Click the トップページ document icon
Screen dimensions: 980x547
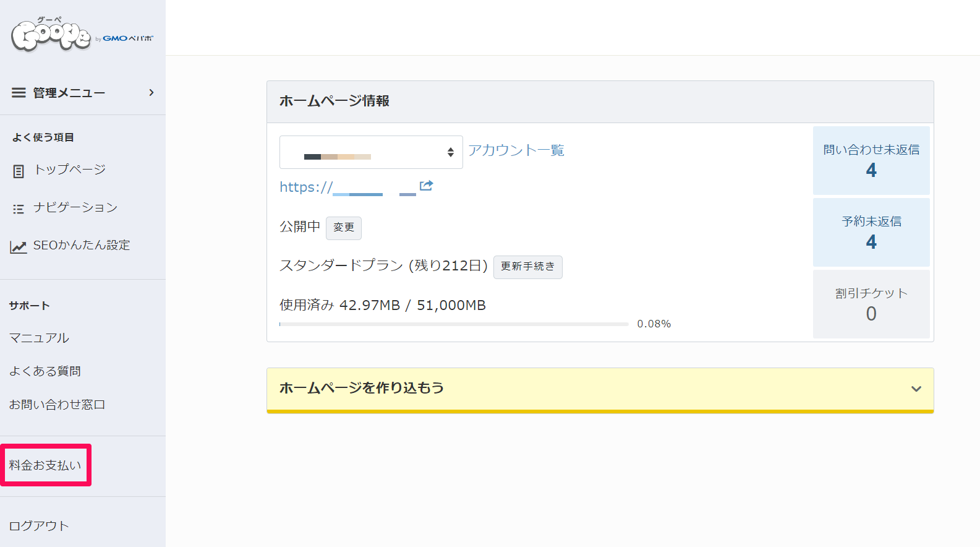19,171
